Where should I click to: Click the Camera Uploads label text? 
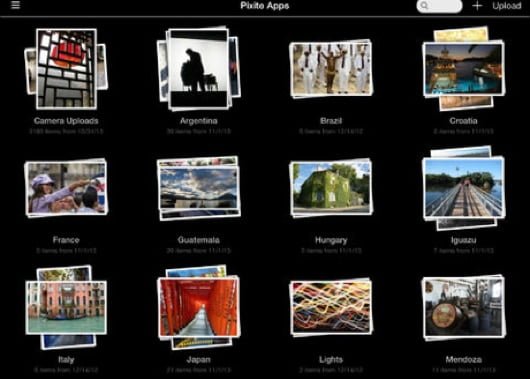(66, 121)
